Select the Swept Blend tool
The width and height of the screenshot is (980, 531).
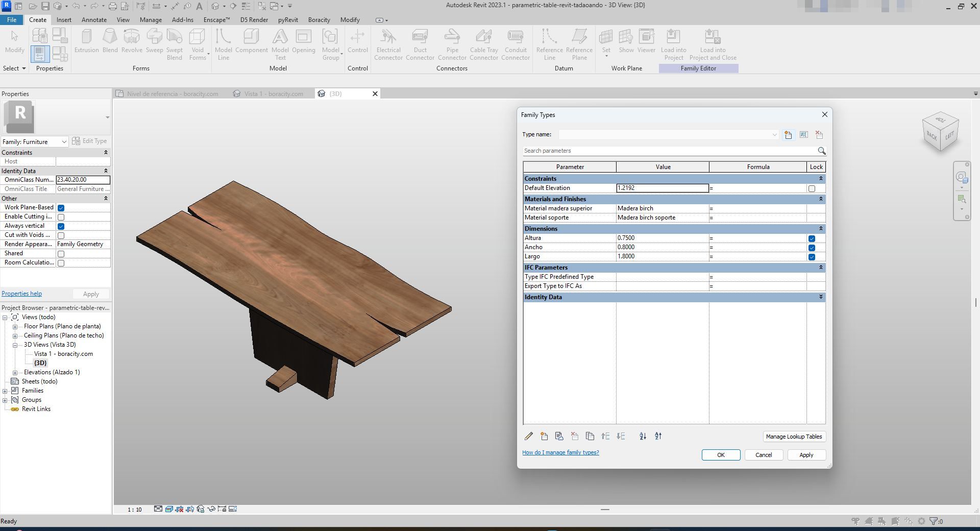coord(175,44)
